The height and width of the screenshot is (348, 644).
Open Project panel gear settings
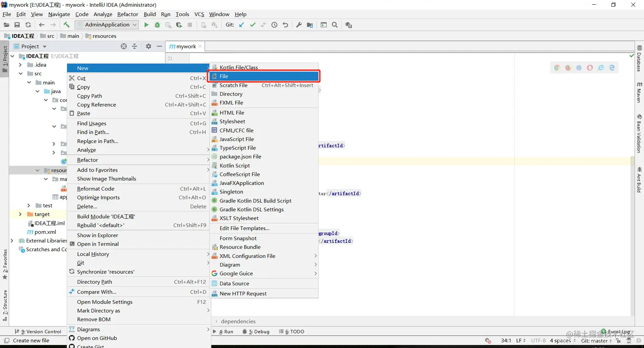148,46
